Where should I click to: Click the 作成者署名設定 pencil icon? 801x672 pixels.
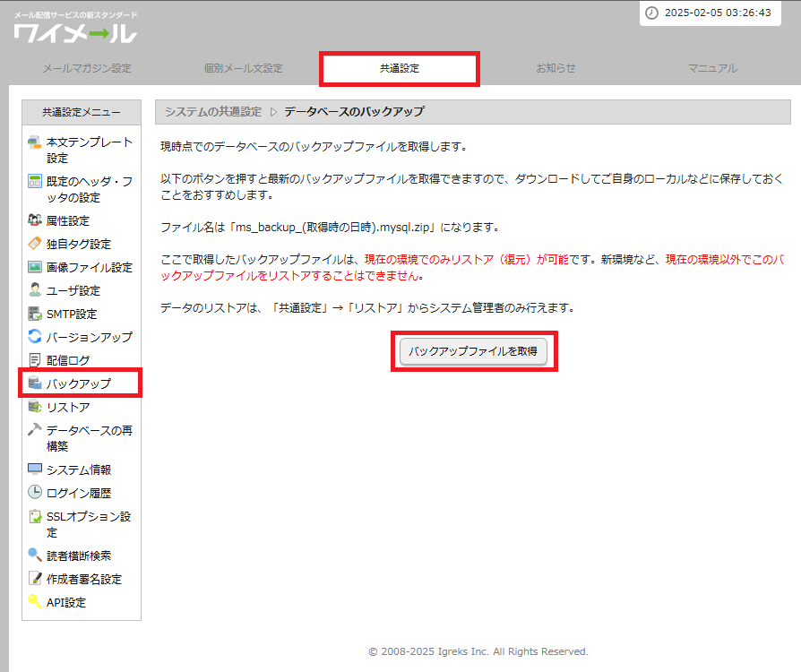coord(34,579)
